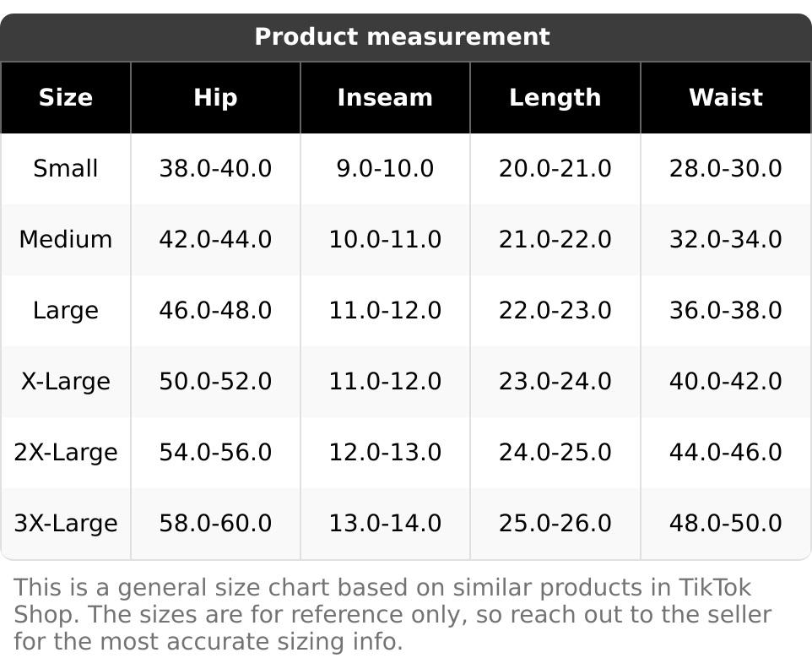This screenshot has width=812, height=669.
Task: Select the Size column header
Action: pos(66,98)
